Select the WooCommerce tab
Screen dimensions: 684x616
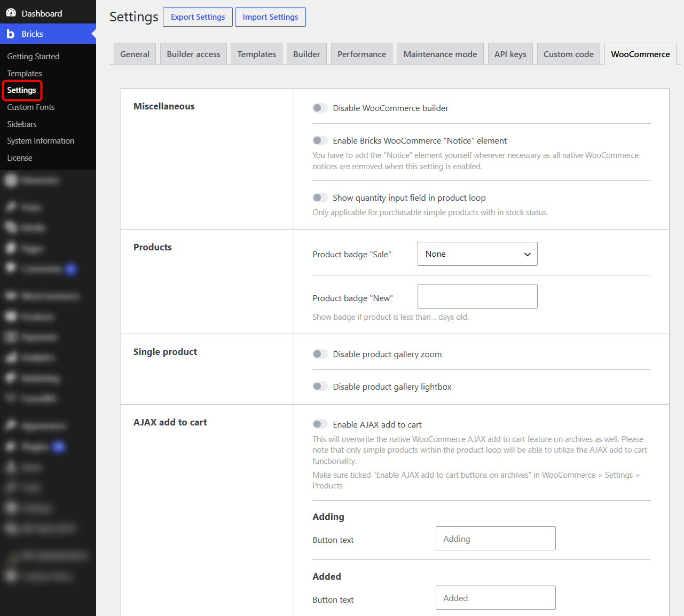(x=640, y=54)
